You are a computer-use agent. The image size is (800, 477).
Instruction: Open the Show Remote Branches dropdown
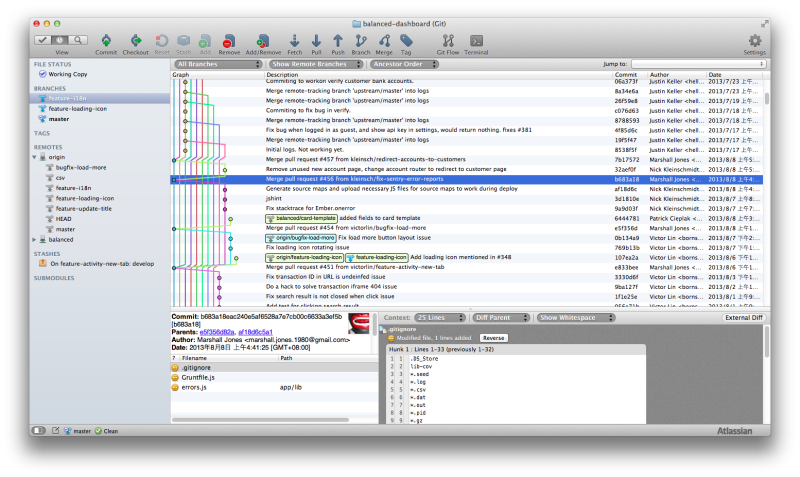click(316, 64)
